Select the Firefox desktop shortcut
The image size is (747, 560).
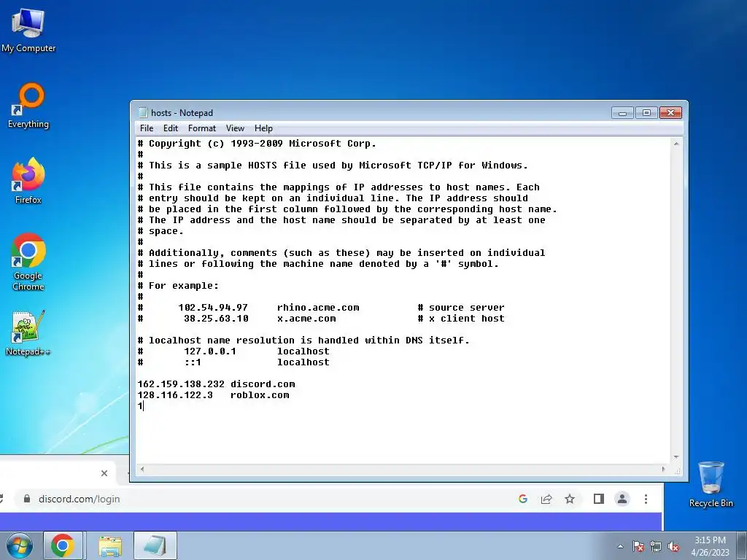pyautogui.click(x=28, y=181)
